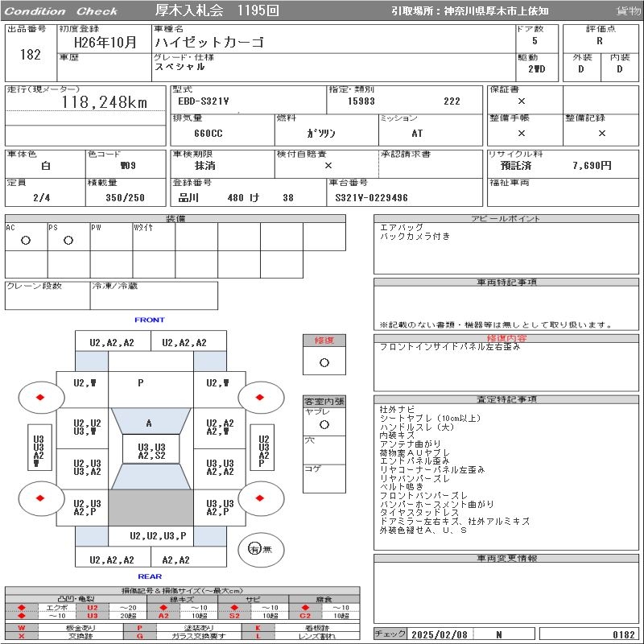Image resolution: width=644 pixels, height=644 pixels.
Task: Click the gray cargo area in diagram
Action: (x=151, y=508)
